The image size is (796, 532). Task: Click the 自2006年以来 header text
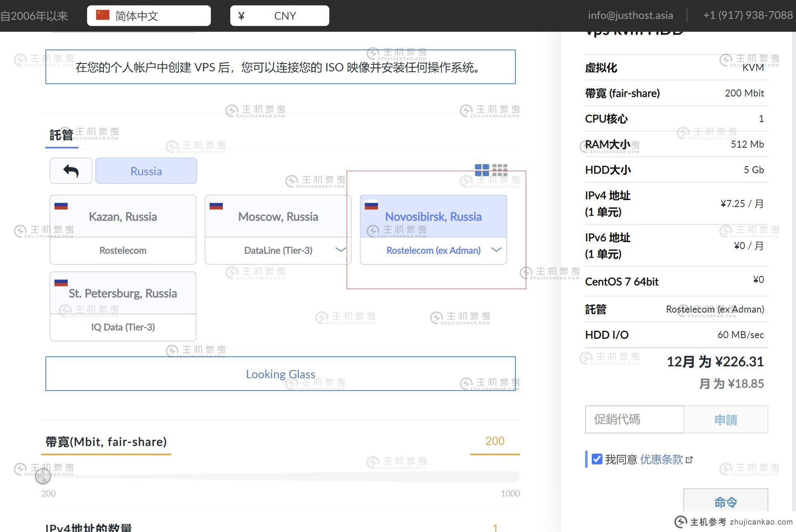(34, 16)
